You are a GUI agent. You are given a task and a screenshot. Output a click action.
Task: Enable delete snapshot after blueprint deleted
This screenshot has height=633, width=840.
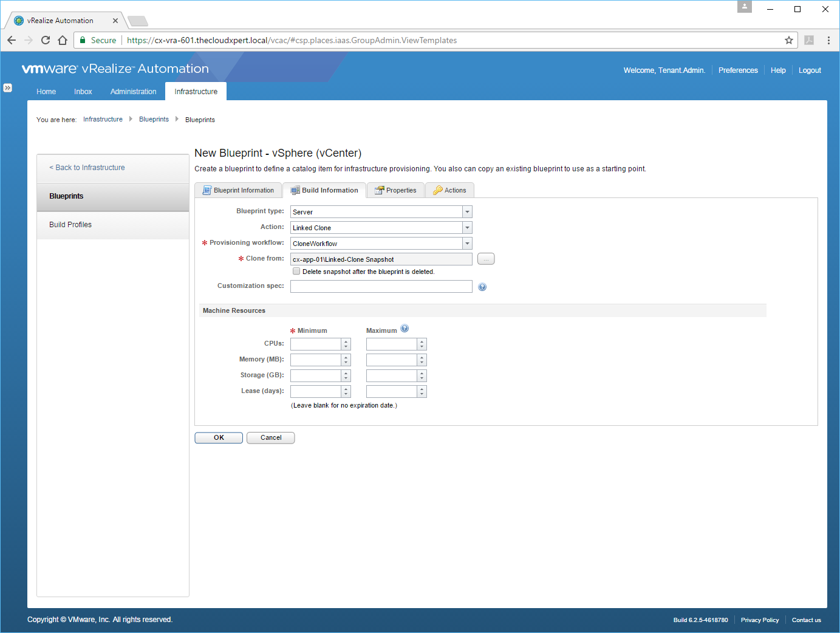pyautogui.click(x=296, y=272)
